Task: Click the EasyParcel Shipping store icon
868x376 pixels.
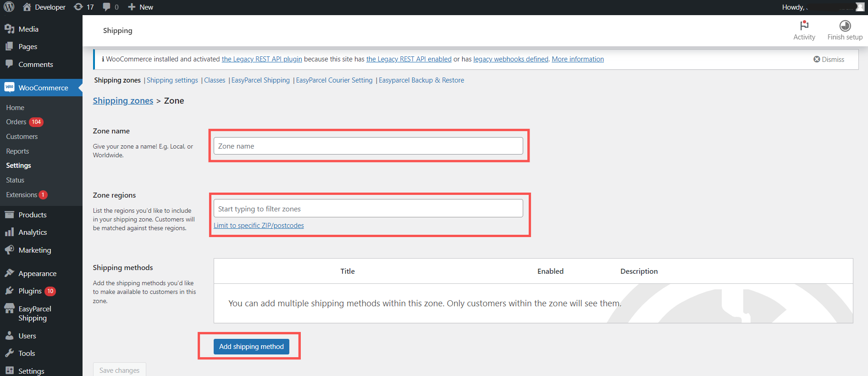Action: (x=9, y=309)
